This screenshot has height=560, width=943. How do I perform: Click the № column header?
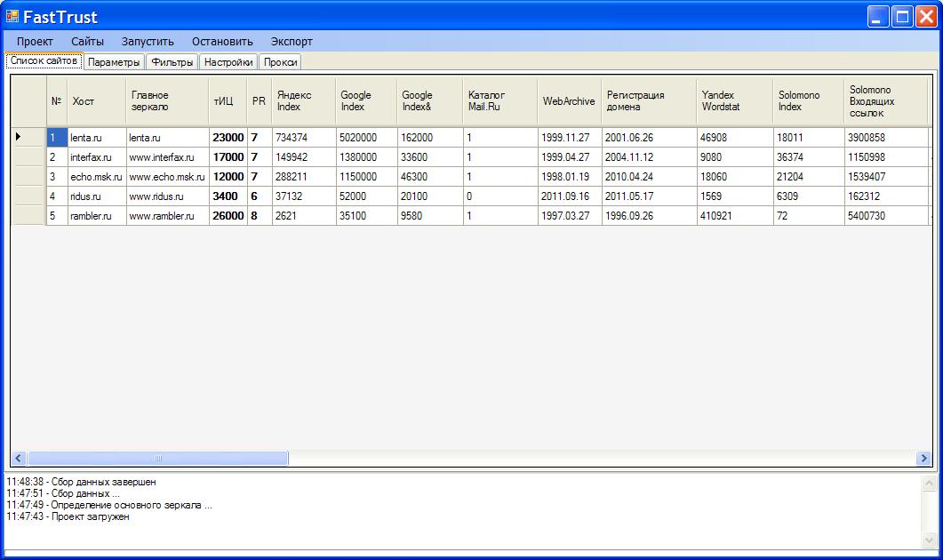pos(57,101)
